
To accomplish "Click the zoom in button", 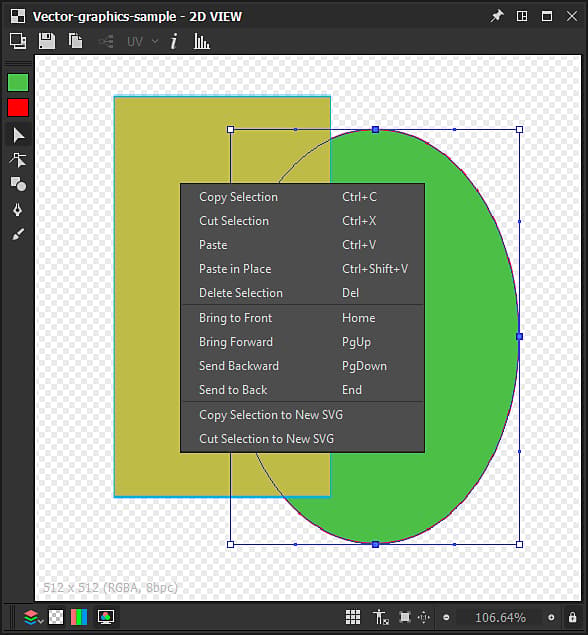I will pos(551,617).
